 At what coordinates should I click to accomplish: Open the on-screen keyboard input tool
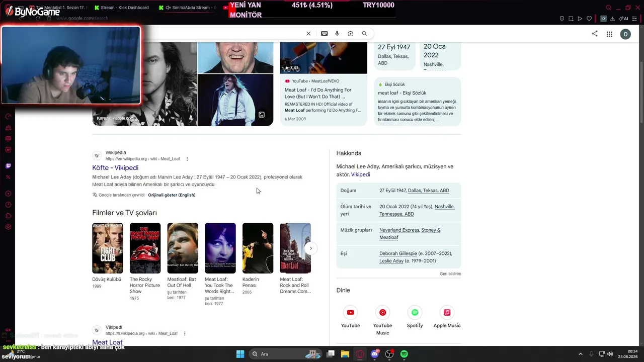(x=324, y=34)
